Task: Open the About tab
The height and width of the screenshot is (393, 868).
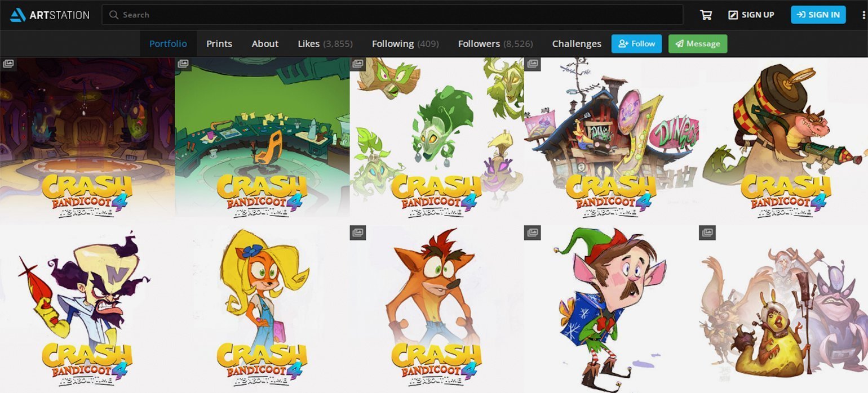Action: point(265,44)
